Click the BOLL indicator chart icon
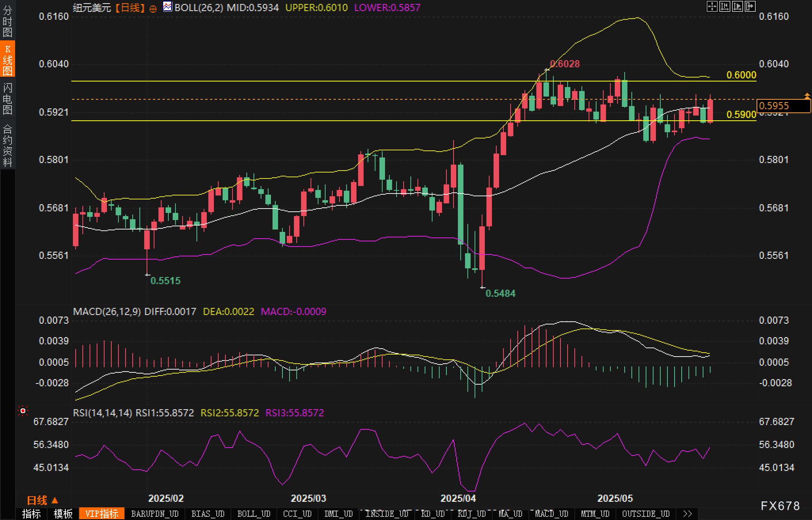Image resolution: width=812 pixels, height=520 pixels. coord(168,7)
